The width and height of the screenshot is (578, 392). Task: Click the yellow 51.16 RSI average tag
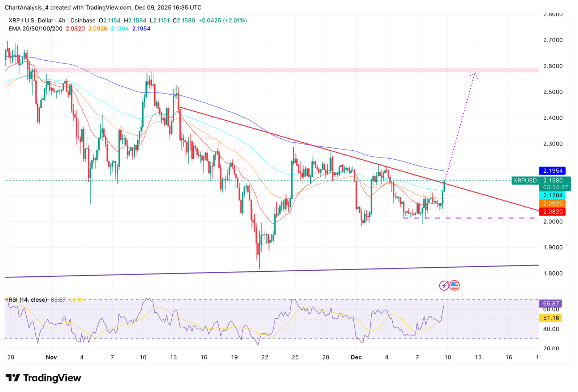pyautogui.click(x=551, y=318)
